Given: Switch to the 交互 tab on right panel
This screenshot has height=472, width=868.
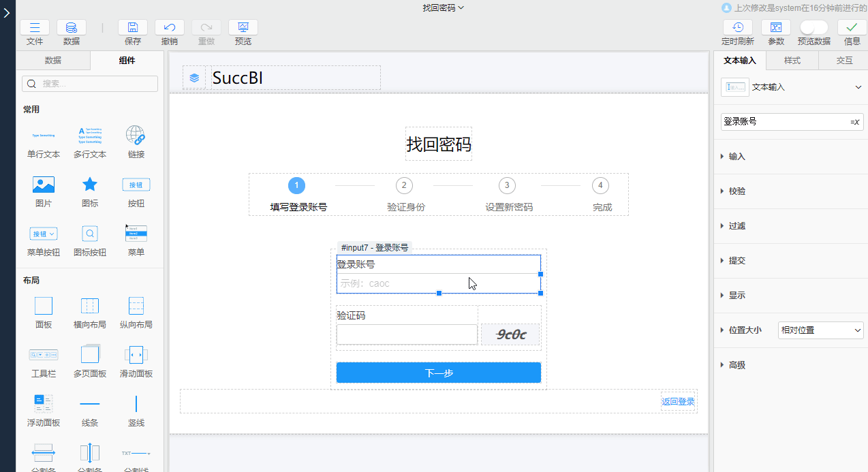Looking at the screenshot, I should click(845, 60).
